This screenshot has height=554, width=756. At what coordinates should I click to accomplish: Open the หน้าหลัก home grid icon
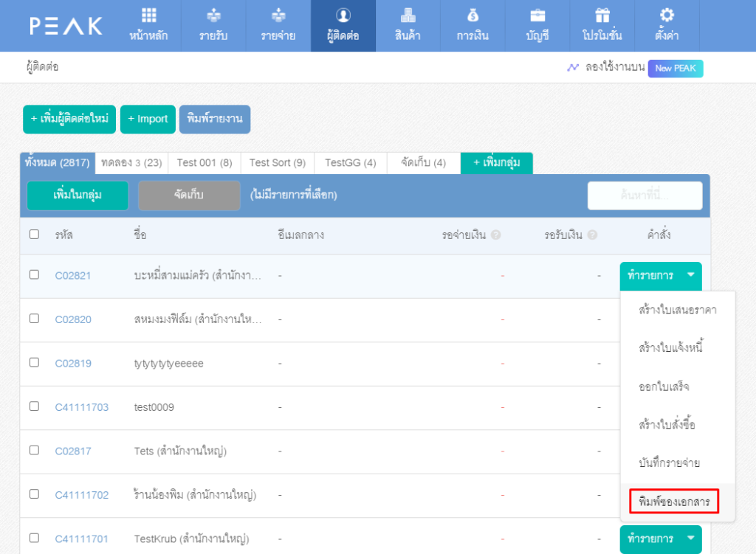(149, 15)
